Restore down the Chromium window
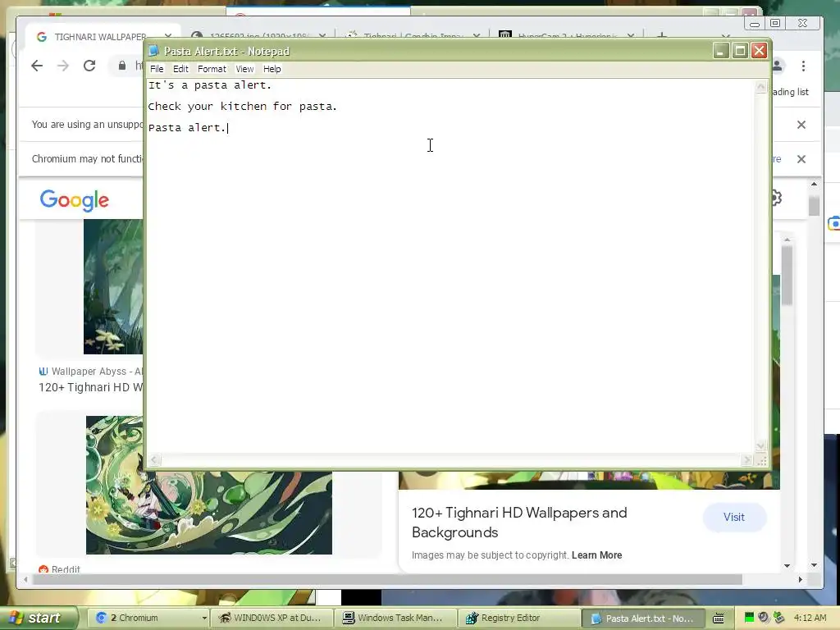This screenshot has height=630, width=840. [775, 23]
